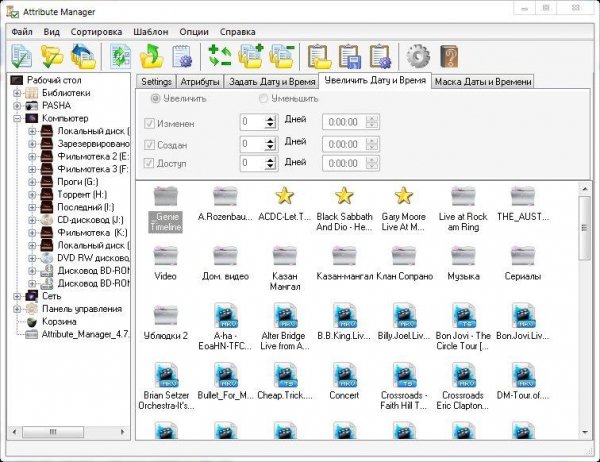Screen dimensions: 600x462
Task: Select the Уменьшить radio button
Action: (x=263, y=99)
